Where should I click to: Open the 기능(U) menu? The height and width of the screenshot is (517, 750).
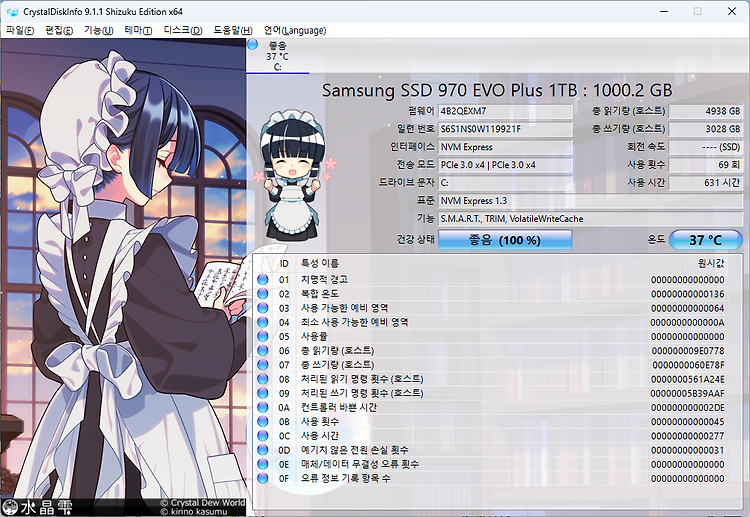[99, 30]
